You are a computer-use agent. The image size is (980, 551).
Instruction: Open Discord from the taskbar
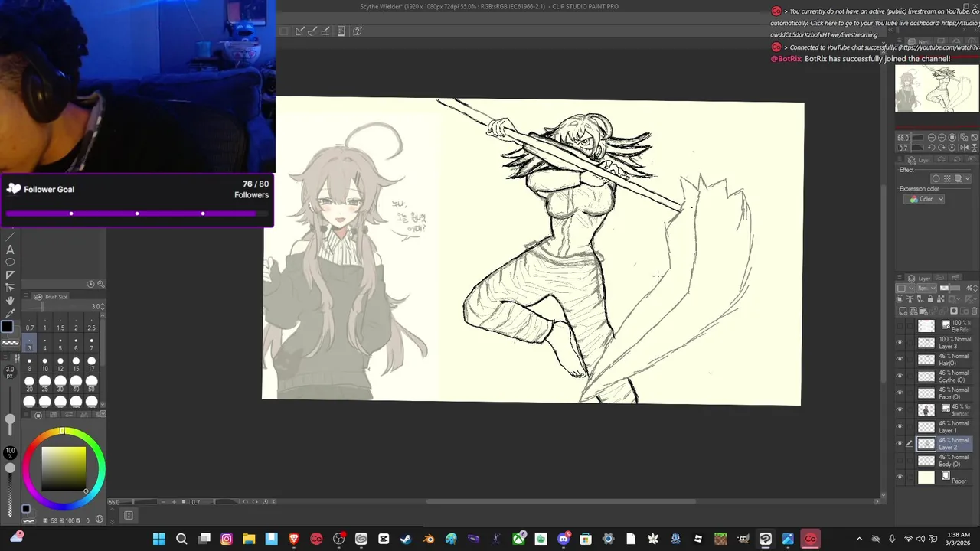pos(563,539)
